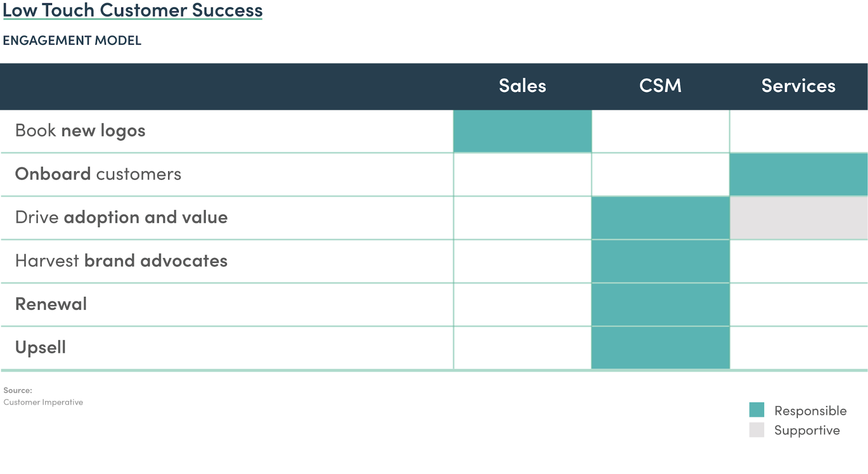Click the teal Responsible legend swatch
Screen dimensions: 868x474
click(x=756, y=410)
